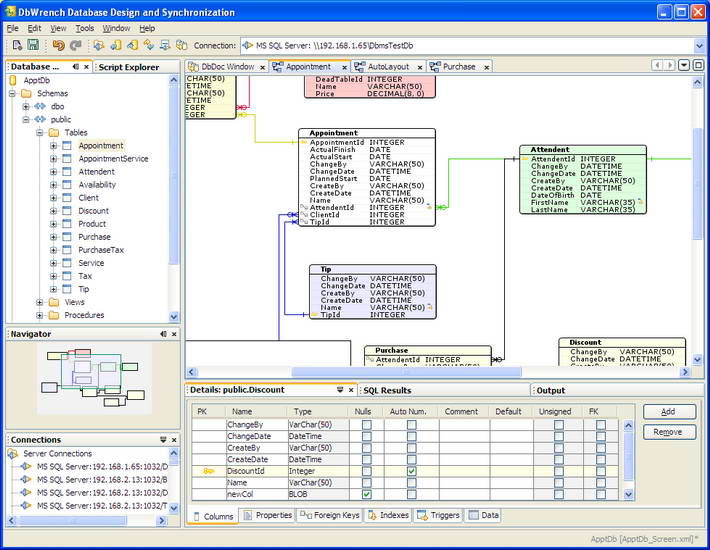Click the public schema icon in tree
This screenshot has width=710, height=550.
click(39, 119)
